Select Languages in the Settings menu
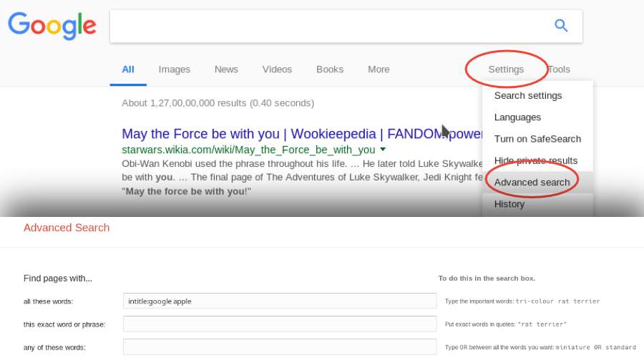The image size is (644, 358). click(517, 117)
